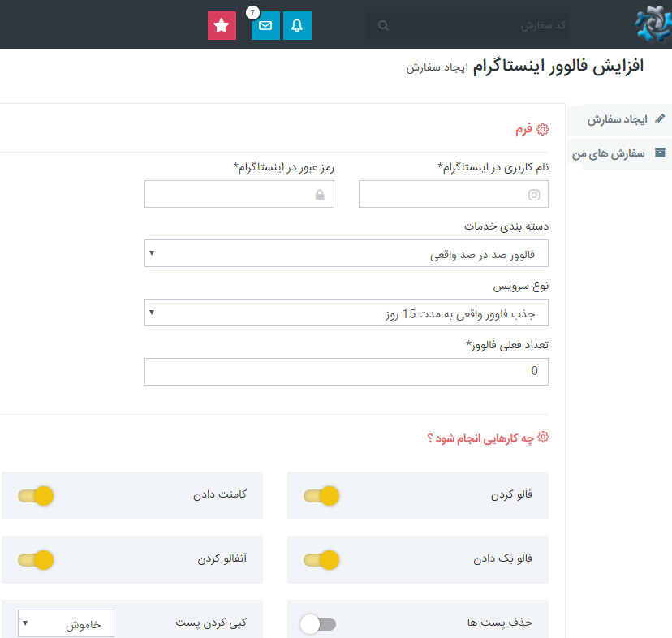This screenshot has width=672, height=638.
Task: Click the تعداد فعلی فالوور number field
Action: pyautogui.click(x=347, y=372)
